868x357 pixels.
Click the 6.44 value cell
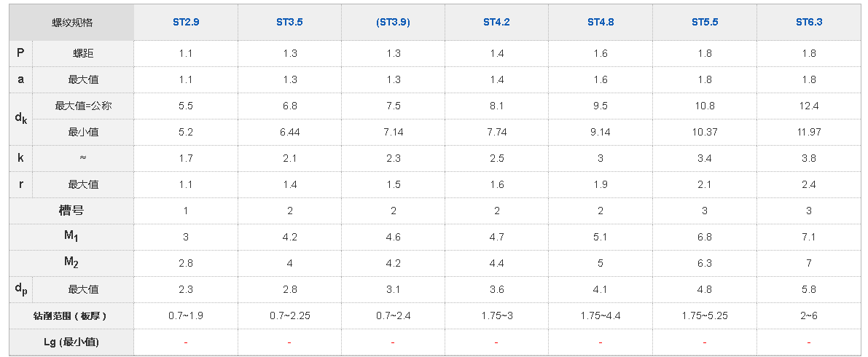coord(289,132)
